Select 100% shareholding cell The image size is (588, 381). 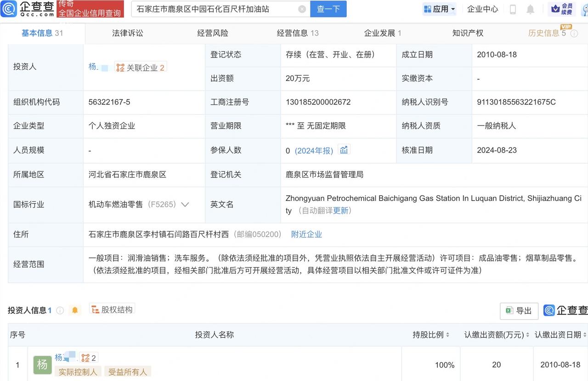point(445,365)
